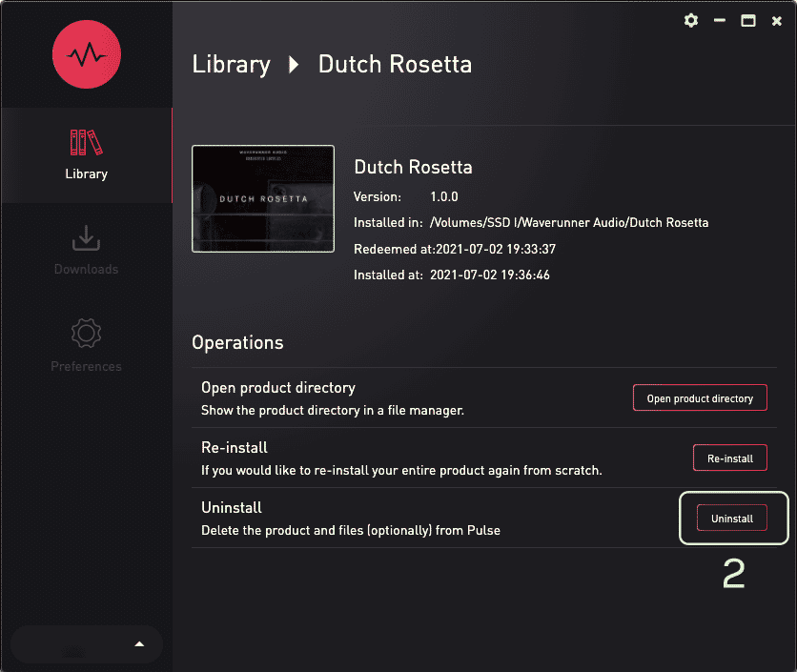Viewport: 797px width, 672px height.
Task: Expand the account menu arrow at bottom-left
Action: click(139, 644)
